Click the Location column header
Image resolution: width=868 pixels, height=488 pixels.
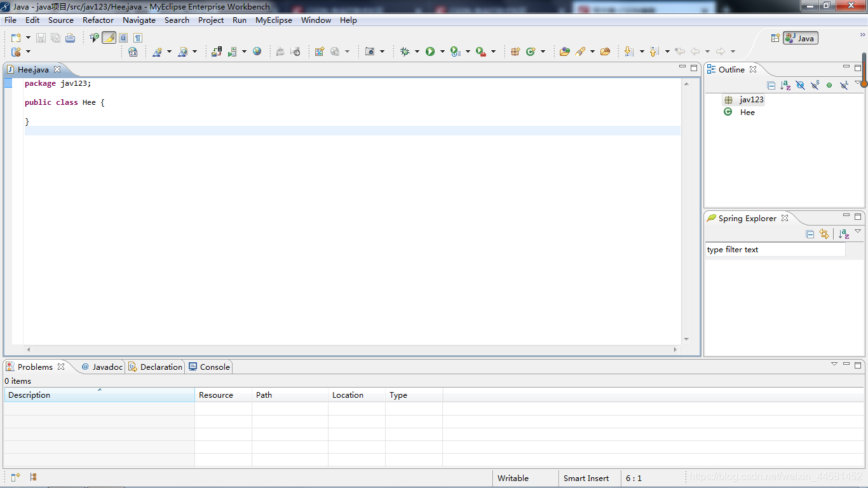coord(356,395)
